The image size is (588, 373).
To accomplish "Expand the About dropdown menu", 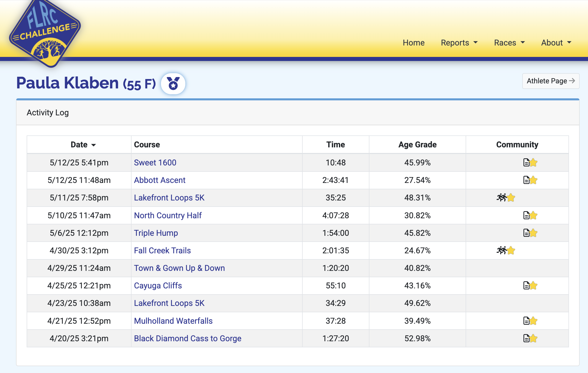I will click(556, 43).
